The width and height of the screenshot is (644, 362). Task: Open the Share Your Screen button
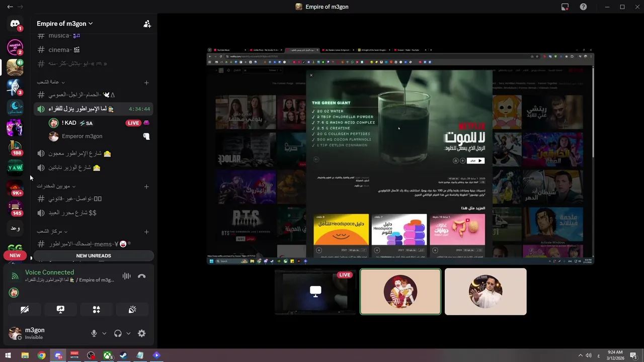pos(60,310)
